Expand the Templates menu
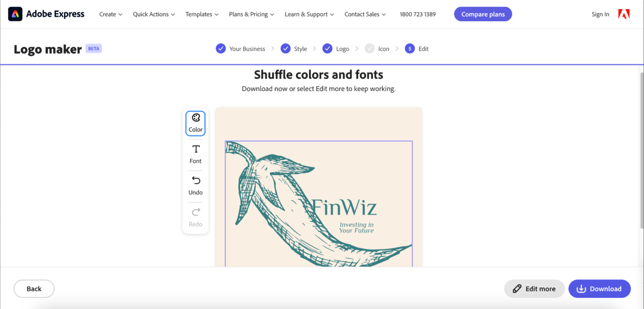The width and height of the screenshot is (644, 309). point(202,14)
